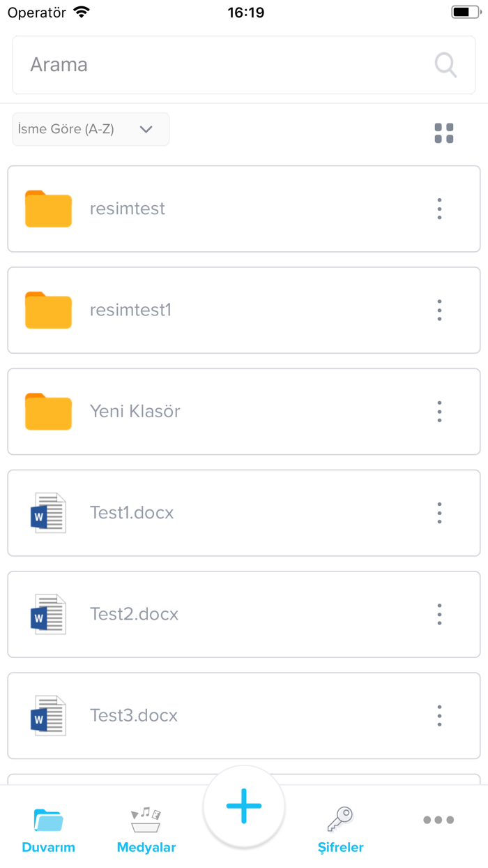Screen dimensions: 488x868
Task: Open the İsme Göre (A-Z) sort dropdown
Action: click(x=91, y=129)
